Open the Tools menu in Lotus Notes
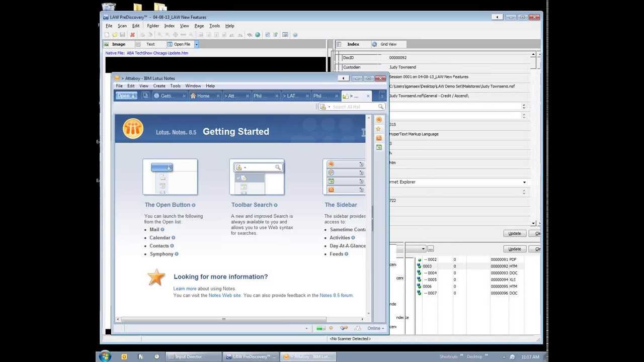This screenshot has height=362, width=644. coord(175,86)
